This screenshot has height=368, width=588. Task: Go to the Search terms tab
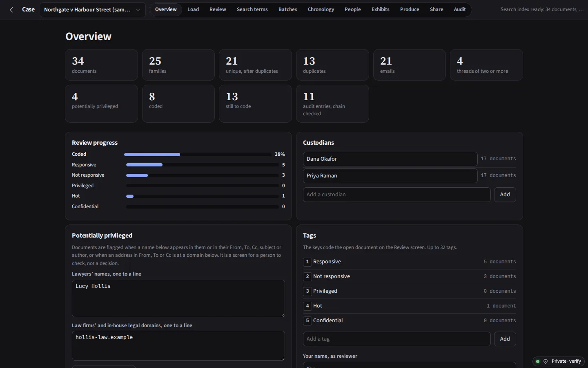(x=252, y=9)
